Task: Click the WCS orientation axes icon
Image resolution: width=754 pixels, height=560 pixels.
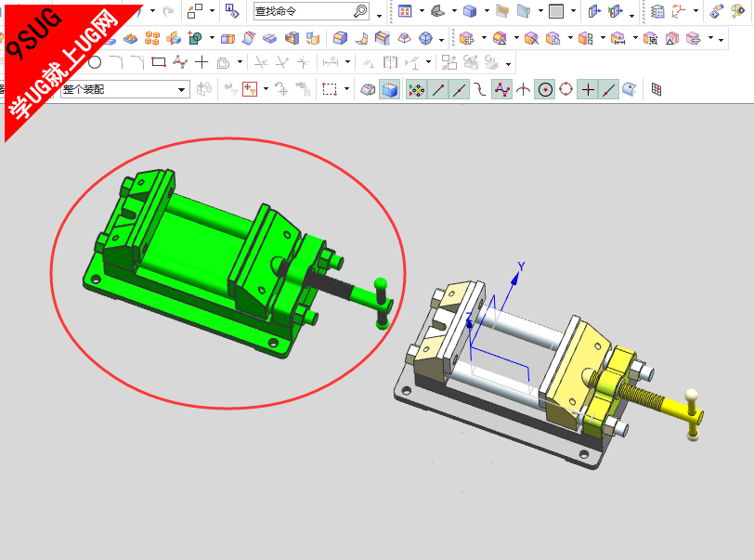Action: (678, 11)
